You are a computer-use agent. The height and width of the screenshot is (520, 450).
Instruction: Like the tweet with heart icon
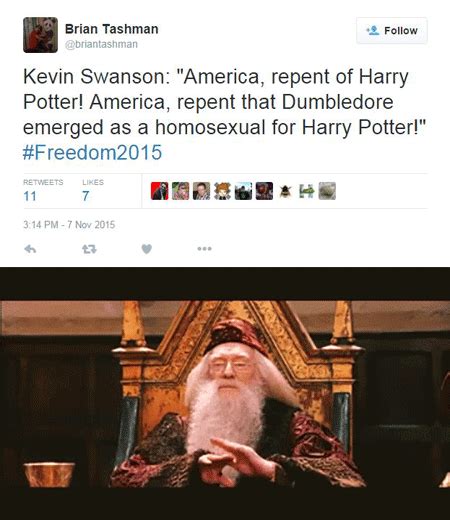(x=147, y=249)
